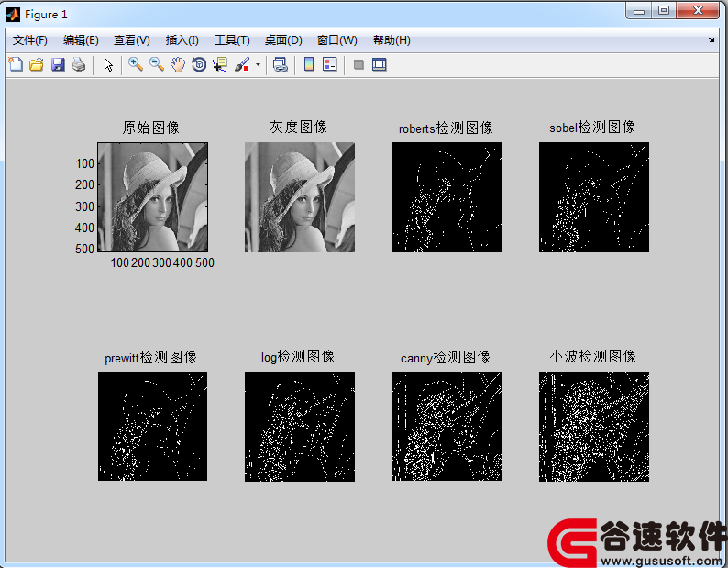Open the 帮助(H) menu

click(x=392, y=40)
